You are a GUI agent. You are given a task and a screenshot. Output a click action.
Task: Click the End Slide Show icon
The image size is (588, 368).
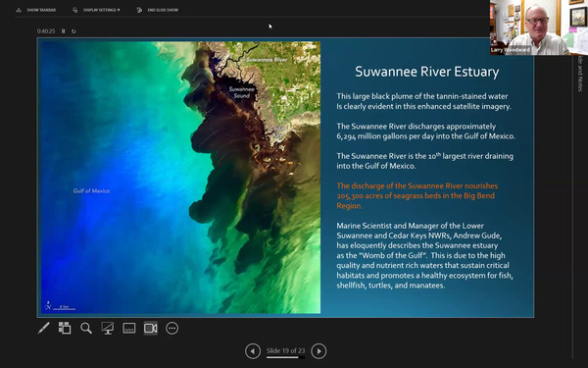coord(139,10)
